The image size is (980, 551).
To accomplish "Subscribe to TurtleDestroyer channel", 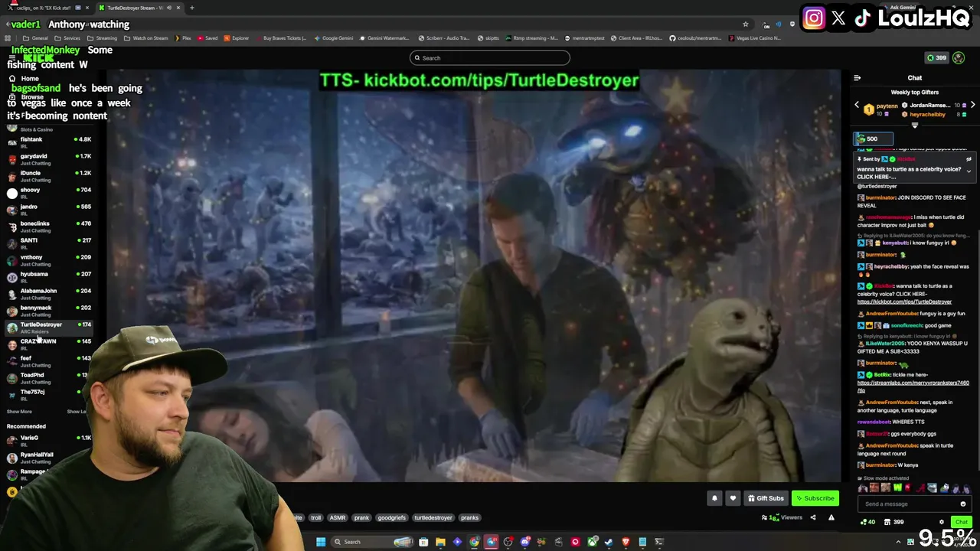I will (815, 498).
